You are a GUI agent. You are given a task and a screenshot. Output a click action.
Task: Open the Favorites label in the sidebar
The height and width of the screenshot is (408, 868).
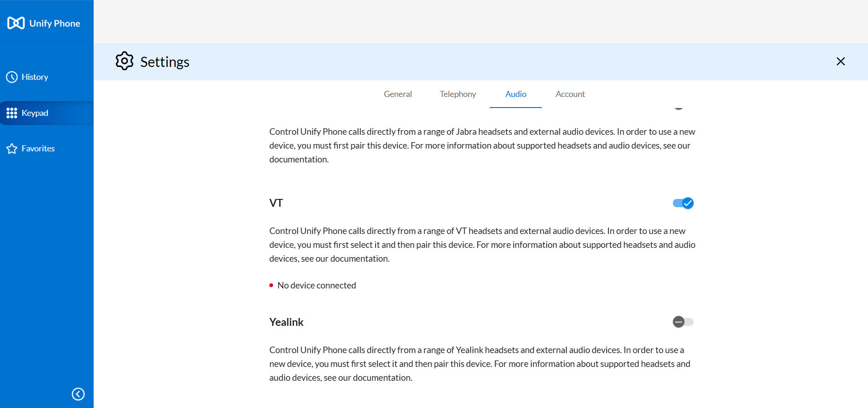(38, 149)
